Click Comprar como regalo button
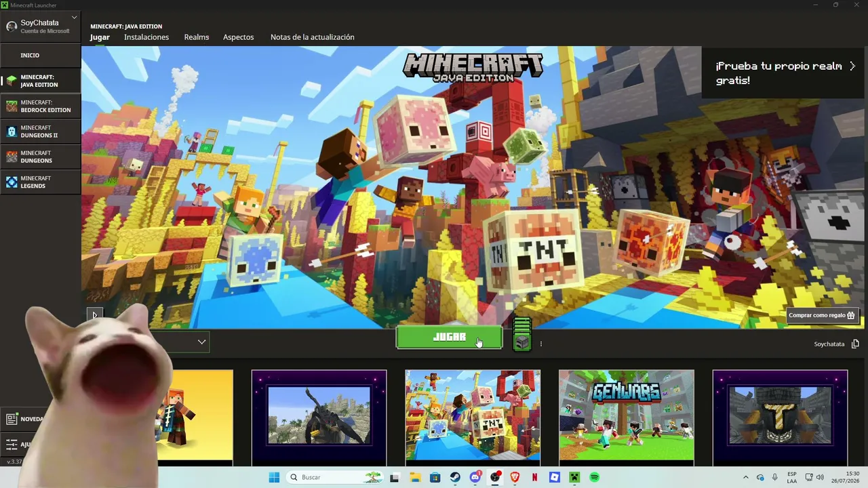868x488 pixels. pyautogui.click(x=821, y=315)
